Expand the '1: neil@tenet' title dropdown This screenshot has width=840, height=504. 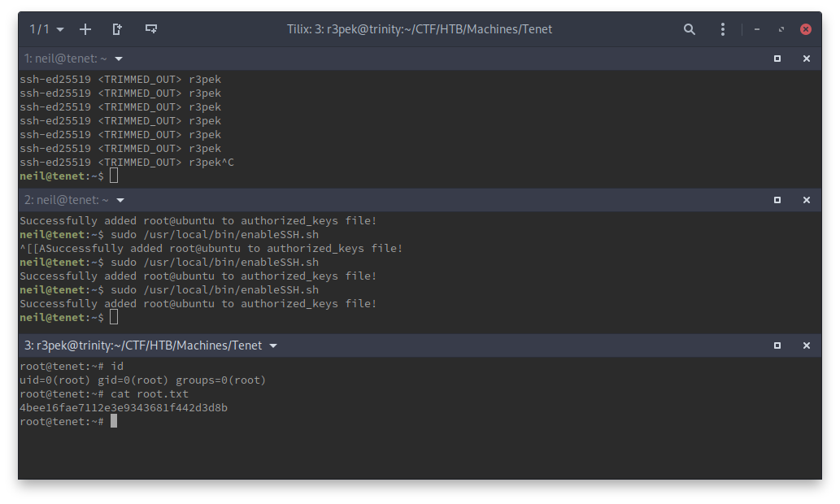[119, 59]
